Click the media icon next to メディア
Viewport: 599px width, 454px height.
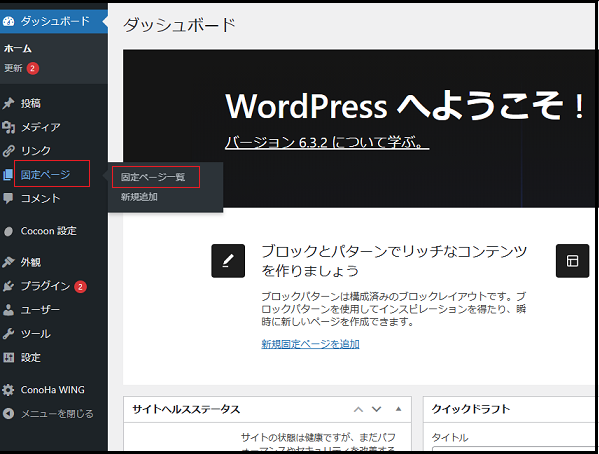coord(8,127)
